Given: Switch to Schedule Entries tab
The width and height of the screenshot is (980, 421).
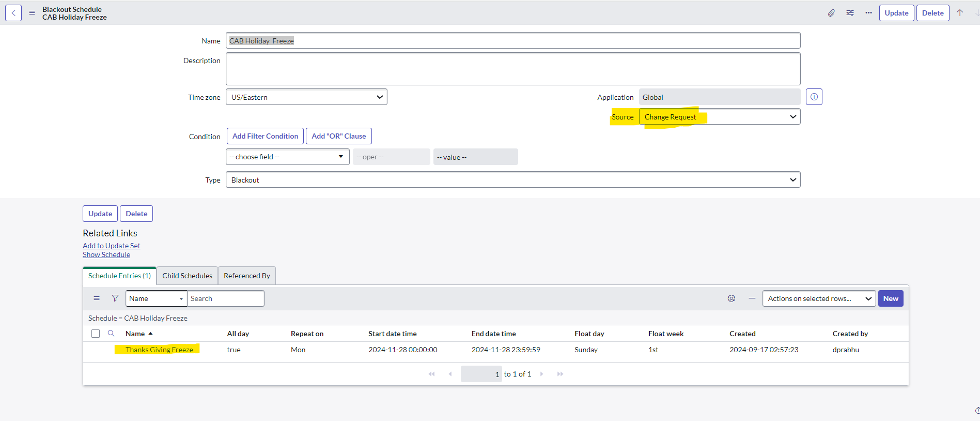Looking at the screenshot, I should (119, 276).
